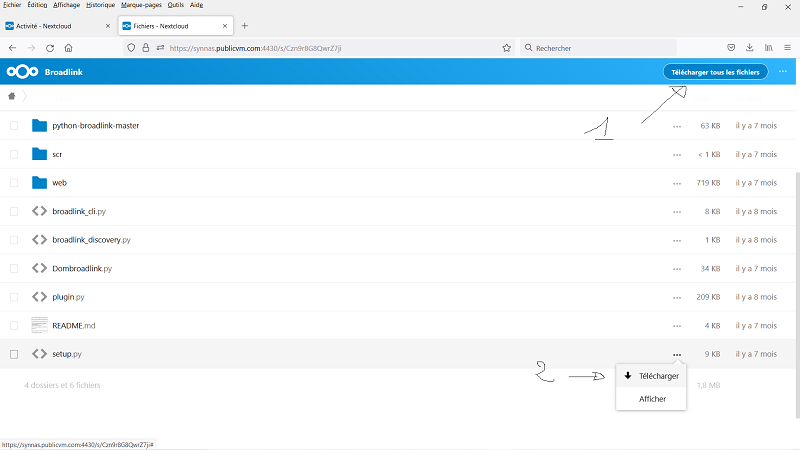Screen dimensions: 800x450
Task: Open the Pocket save icon
Action: 731,47
